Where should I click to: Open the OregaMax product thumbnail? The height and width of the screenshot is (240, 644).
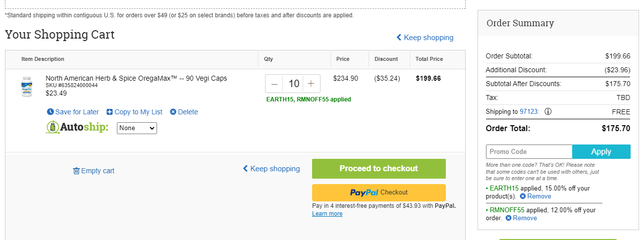click(x=27, y=86)
